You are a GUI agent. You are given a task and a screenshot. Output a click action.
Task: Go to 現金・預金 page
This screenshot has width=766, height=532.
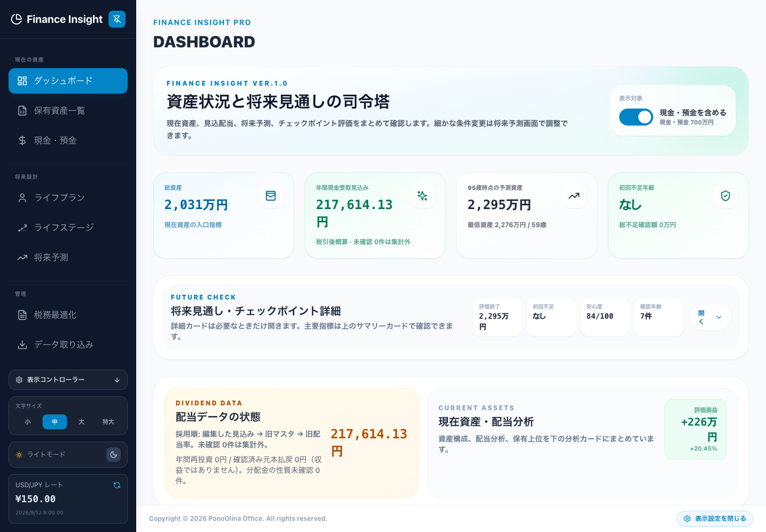click(x=68, y=140)
